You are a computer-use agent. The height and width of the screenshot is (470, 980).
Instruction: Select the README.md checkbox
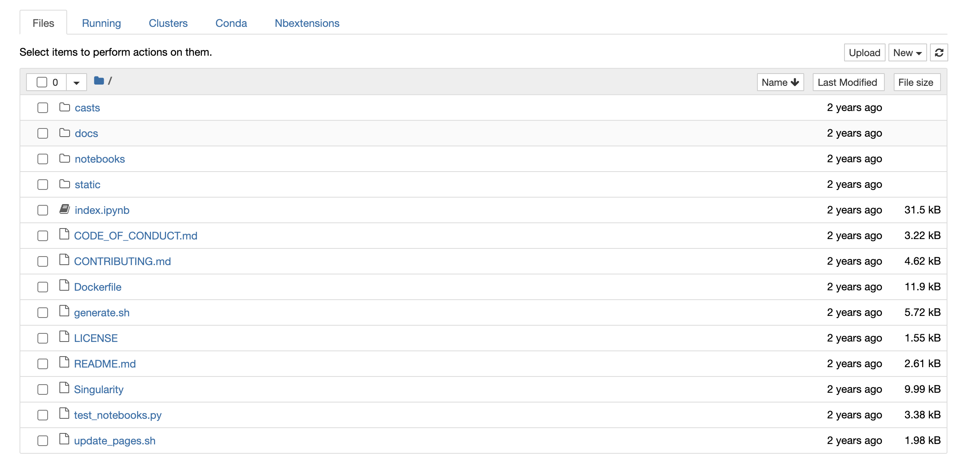[43, 364]
